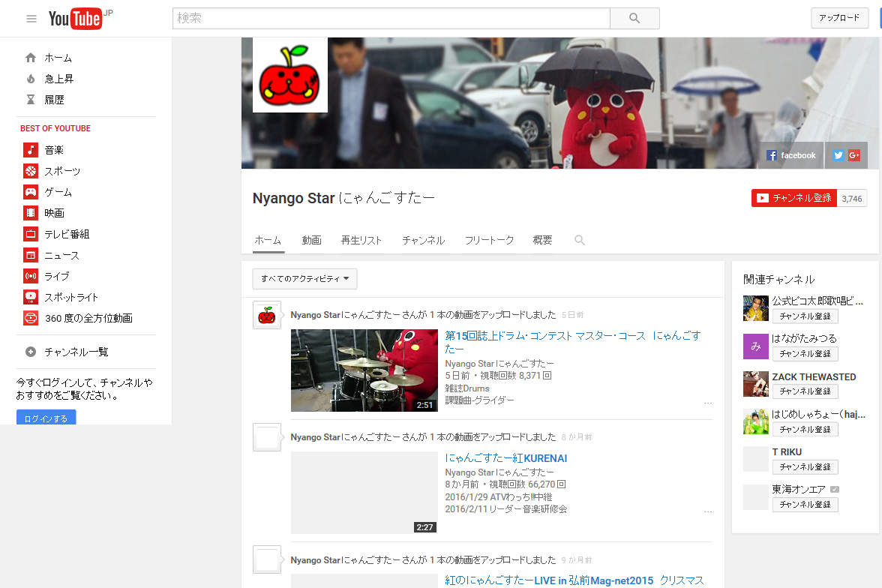Click the 音楽 music note icon
Screen dimensions: 882x588
click(30, 150)
